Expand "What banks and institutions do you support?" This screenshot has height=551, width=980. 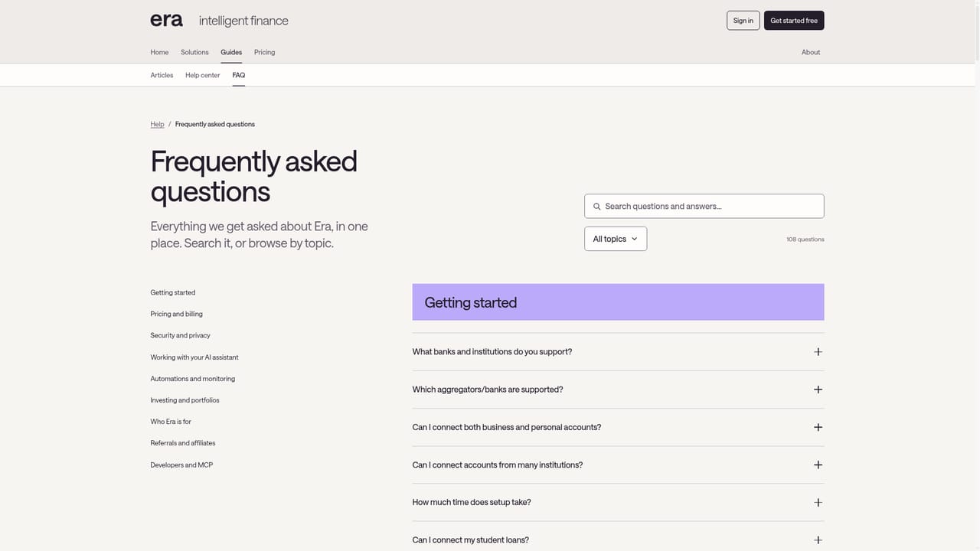618,352
